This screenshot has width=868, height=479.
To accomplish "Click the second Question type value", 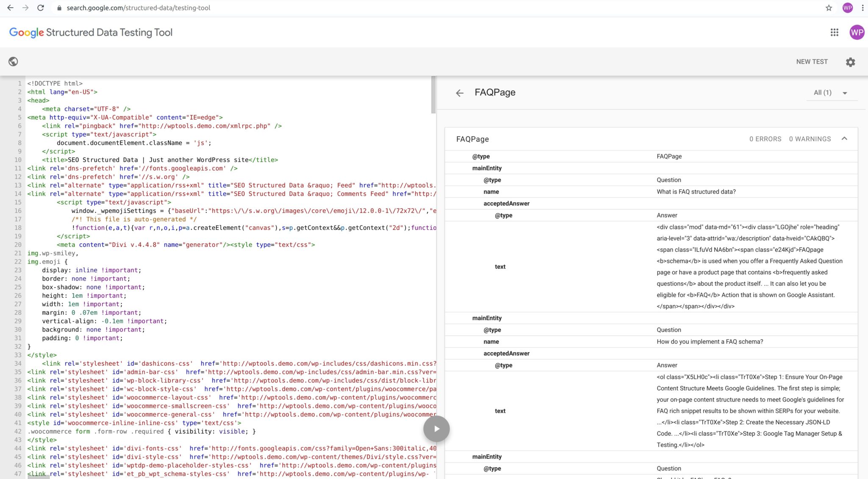I will pos(669,330).
